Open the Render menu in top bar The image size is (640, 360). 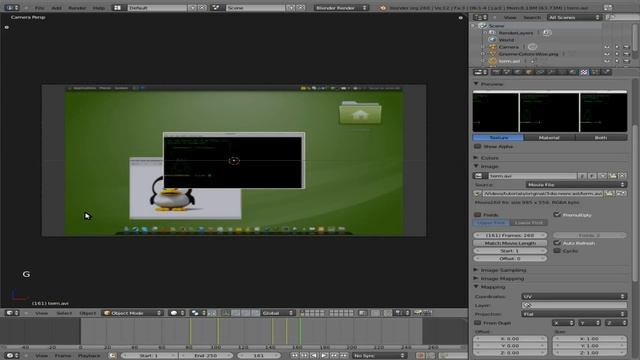(77, 8)
